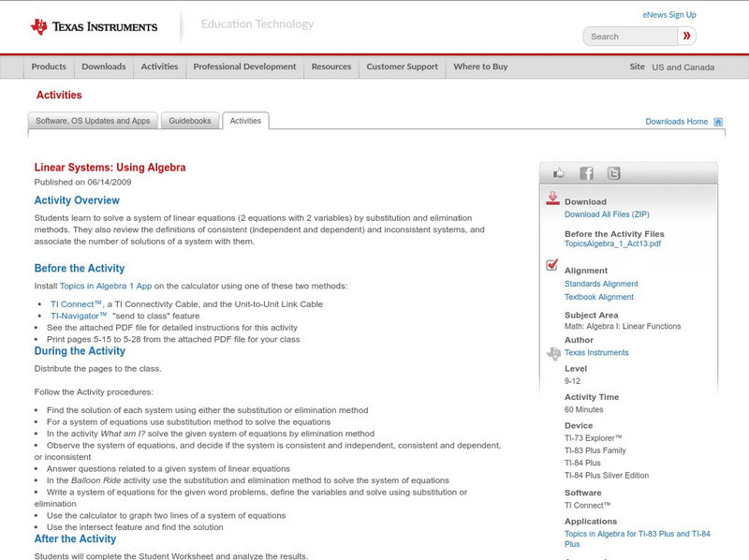The height and width of the screenshot is (560, 749).
Task: Open the eNews Sign Up link
Action: (669, 15)
